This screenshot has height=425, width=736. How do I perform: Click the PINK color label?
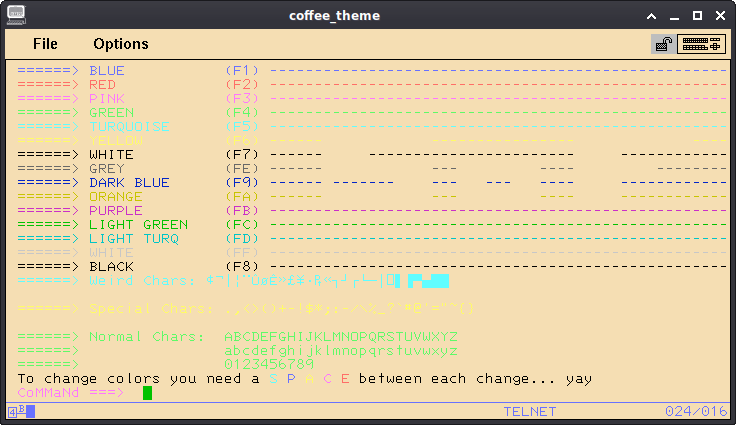(x=107, y=99)
